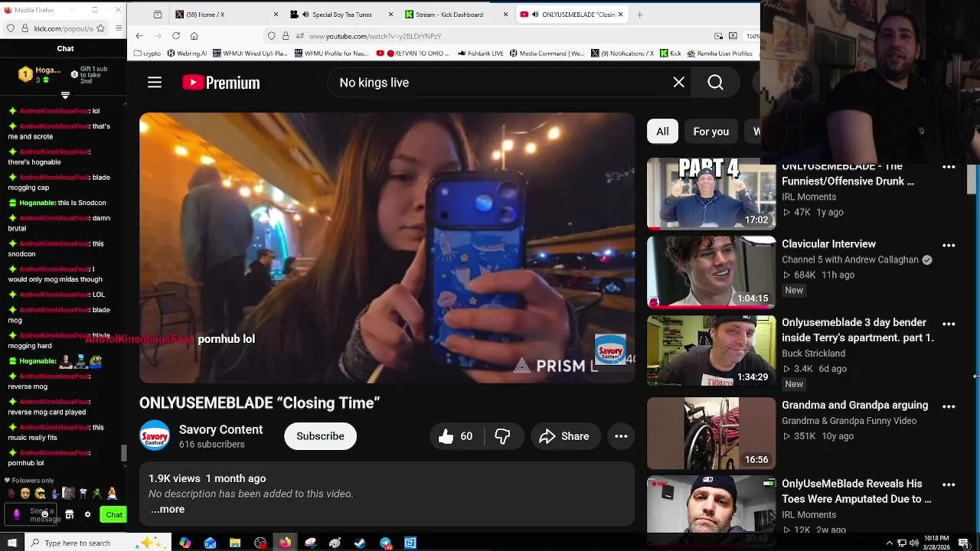Open Channel 5 with Andrew Callaghan link
Screen dimensions: 980x551
[850, 259]
